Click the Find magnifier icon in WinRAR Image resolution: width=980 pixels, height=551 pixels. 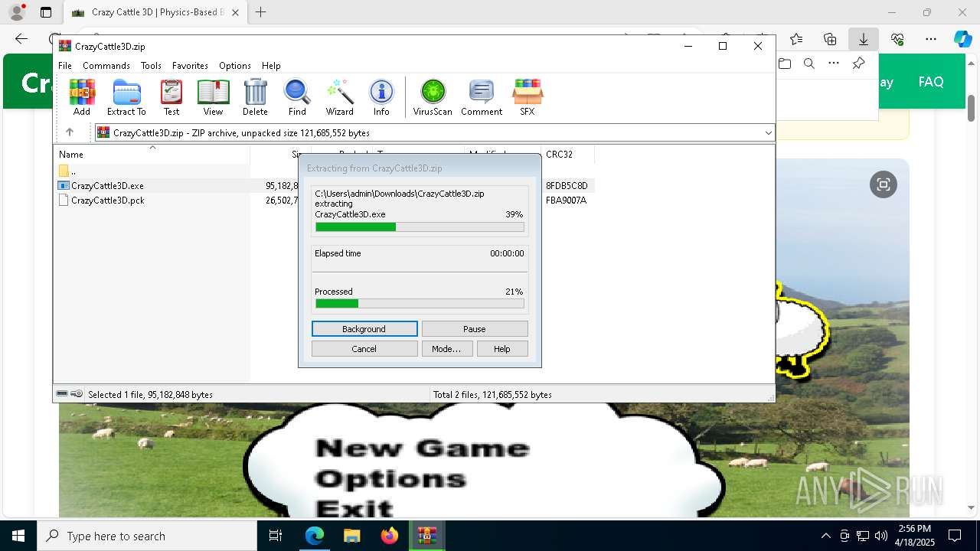tap(297, 97)
